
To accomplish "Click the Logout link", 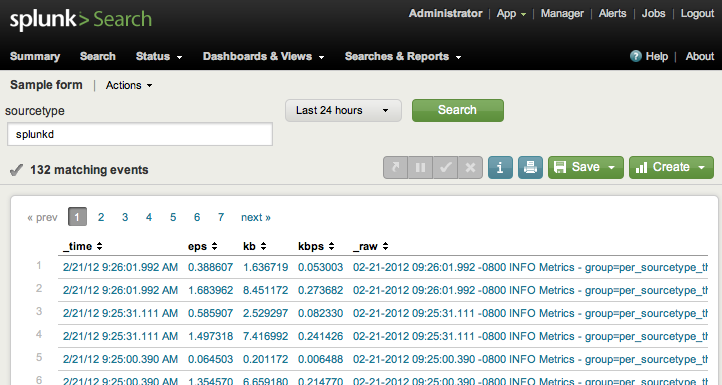I will pos(698,14).
